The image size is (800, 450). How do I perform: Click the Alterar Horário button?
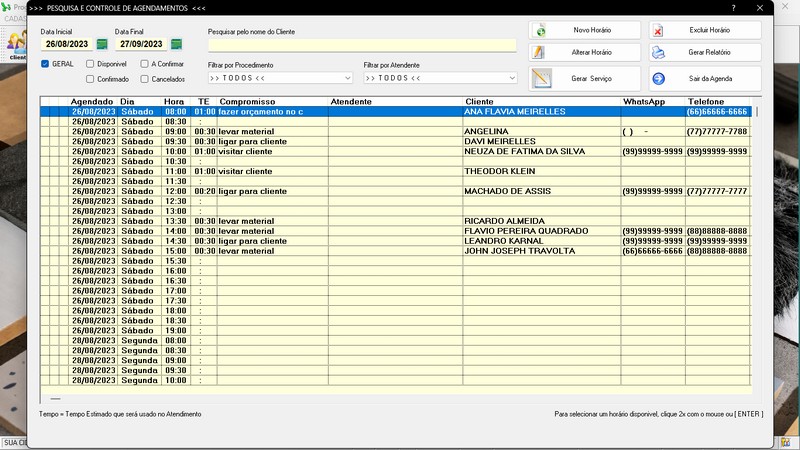tap(585, 52)
